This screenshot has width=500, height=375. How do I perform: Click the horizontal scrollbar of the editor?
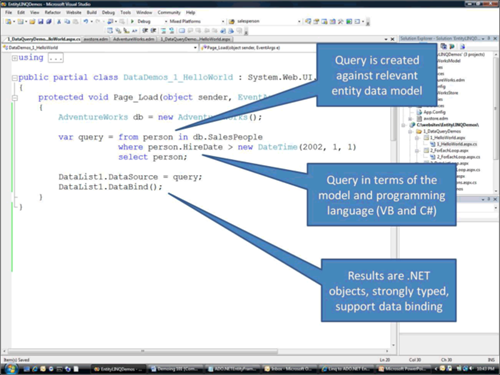[143, 351]
